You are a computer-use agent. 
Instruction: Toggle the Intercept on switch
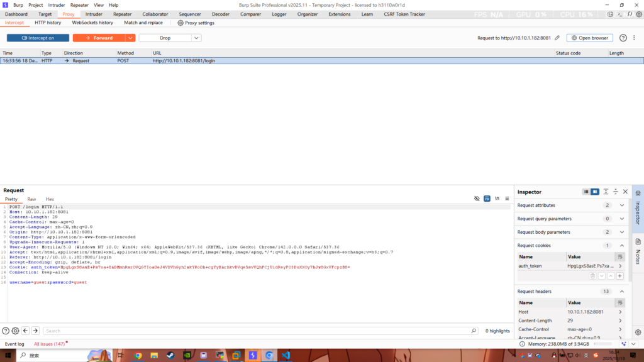tap(38, 38)
